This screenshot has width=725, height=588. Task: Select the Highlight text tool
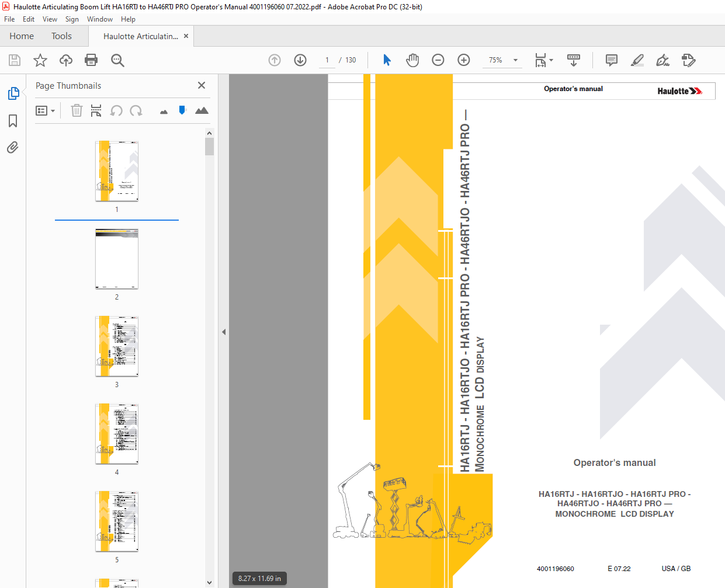637,60
